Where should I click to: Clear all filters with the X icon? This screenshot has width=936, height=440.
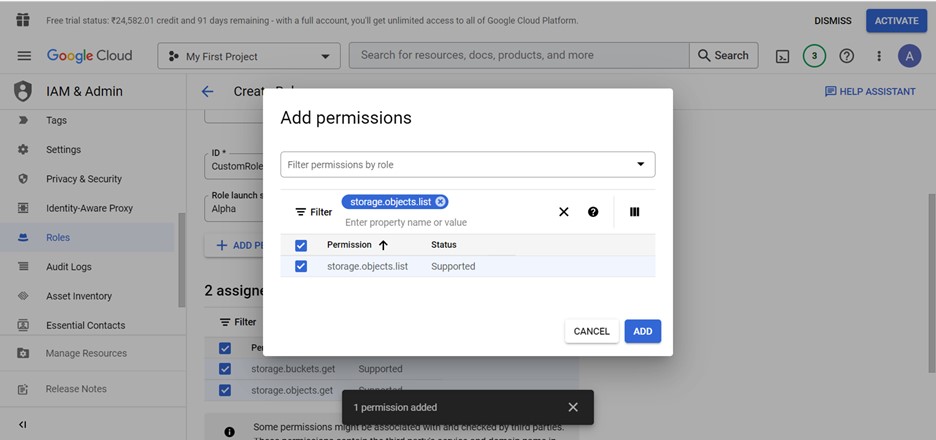pyautogui.click(x=564, y=212)
